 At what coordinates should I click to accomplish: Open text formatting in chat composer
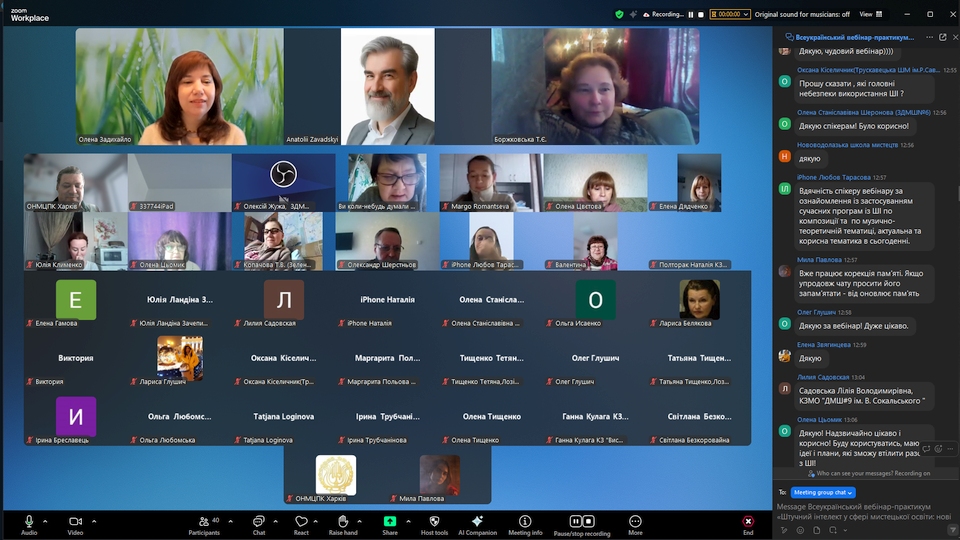click(784, 530)
